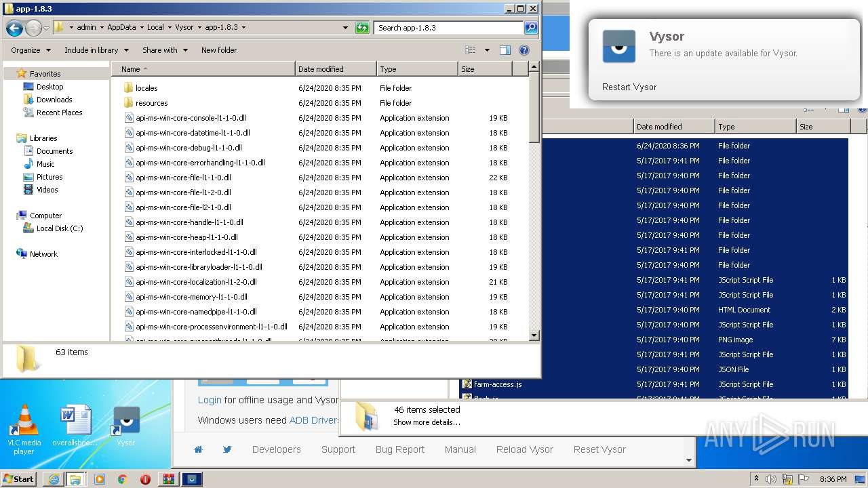Expand the views options dropdown arrow

pos(487,50)
